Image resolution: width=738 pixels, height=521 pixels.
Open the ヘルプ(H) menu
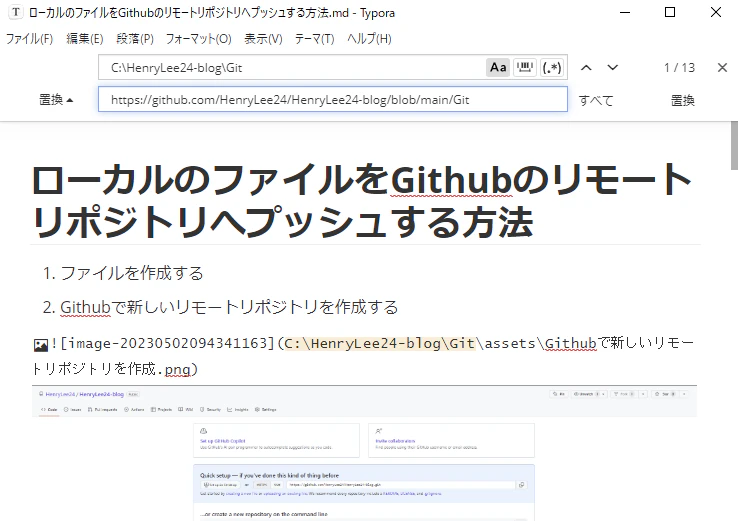click(369, 39)
